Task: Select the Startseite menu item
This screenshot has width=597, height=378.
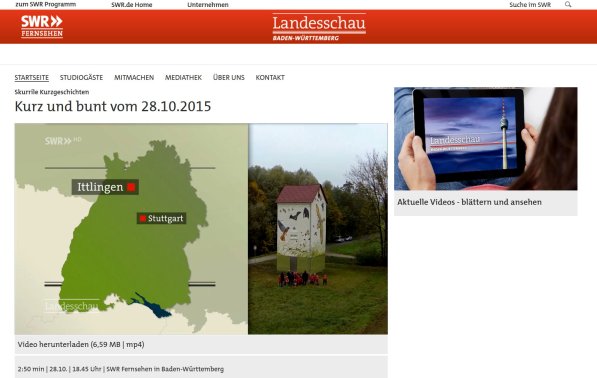Action: pyautogui.click(x=32, y=78)
